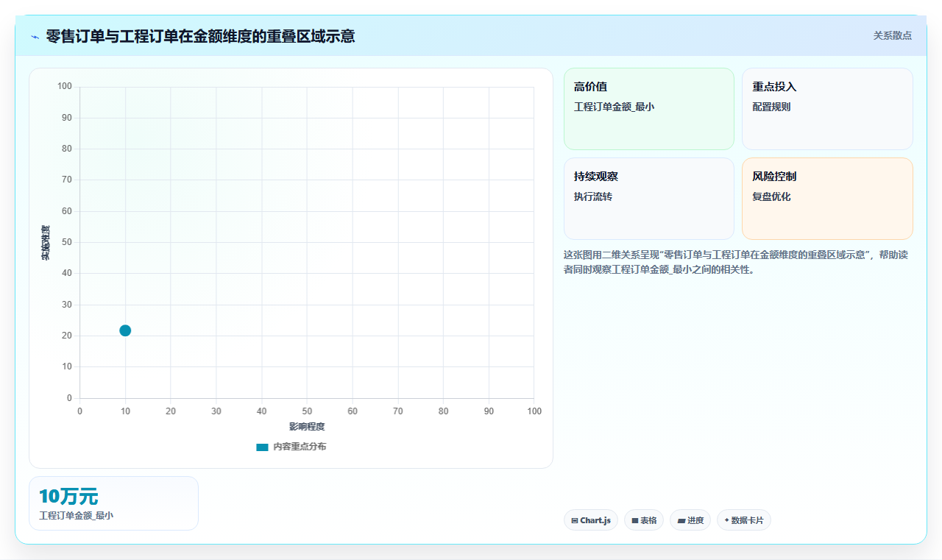Click the diamond icon in 数据卡片 chip
The width and height of the screenshot is (942, 560).
(x=726, y=520)
